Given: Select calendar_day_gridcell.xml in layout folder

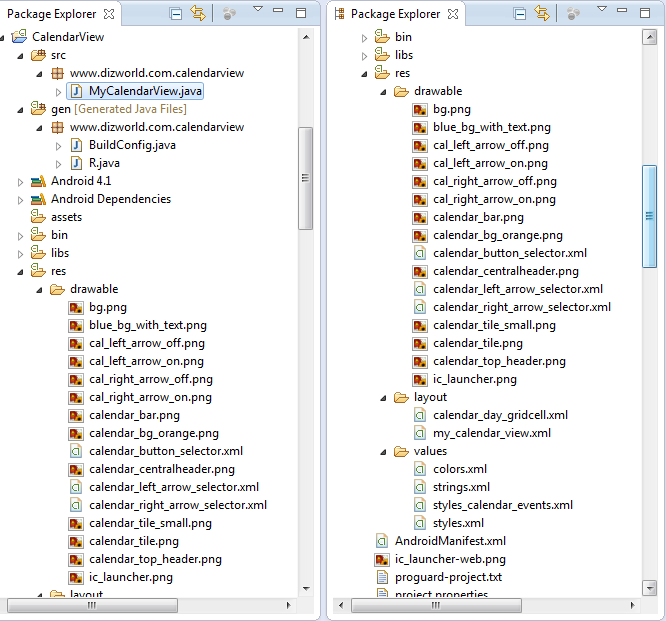Looking at the screenshot, I should (500, 415).
